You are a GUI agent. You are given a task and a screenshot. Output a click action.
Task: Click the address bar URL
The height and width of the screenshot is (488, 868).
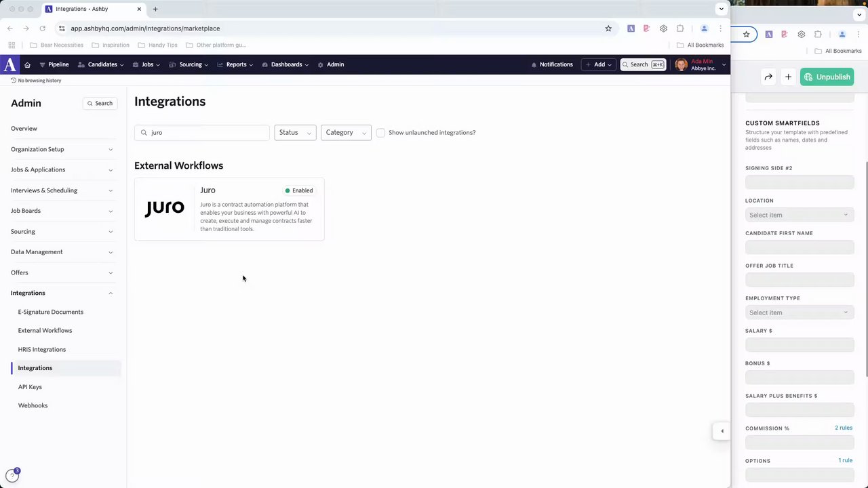145,28
